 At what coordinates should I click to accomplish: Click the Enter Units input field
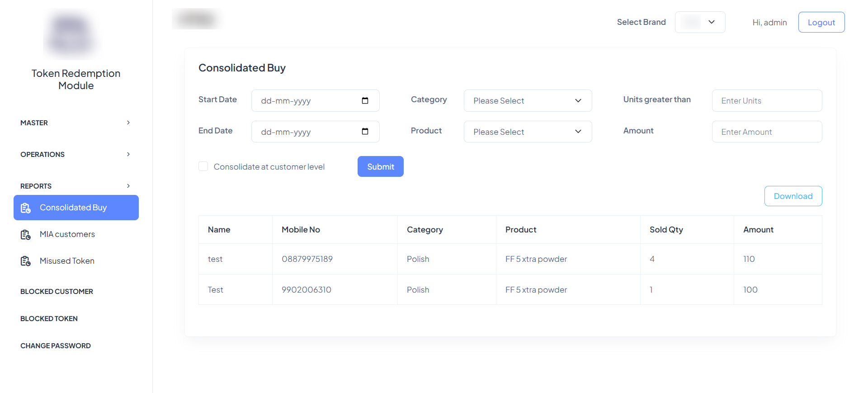coord(767,100)
